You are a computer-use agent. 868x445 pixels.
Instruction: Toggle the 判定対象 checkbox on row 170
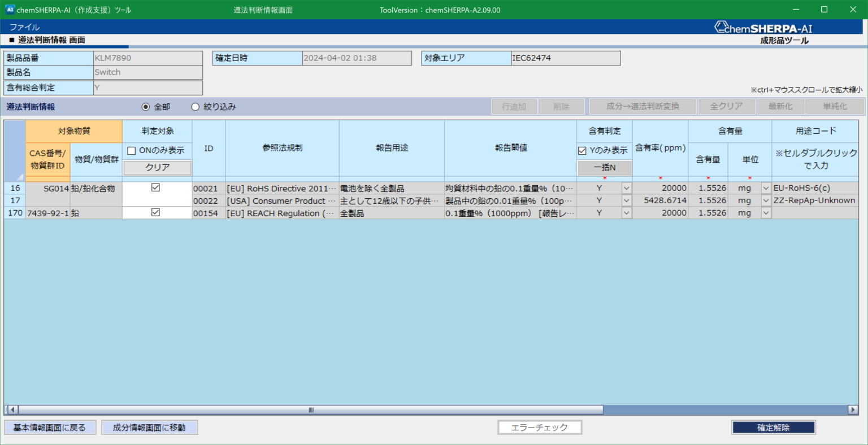point(157,212)
